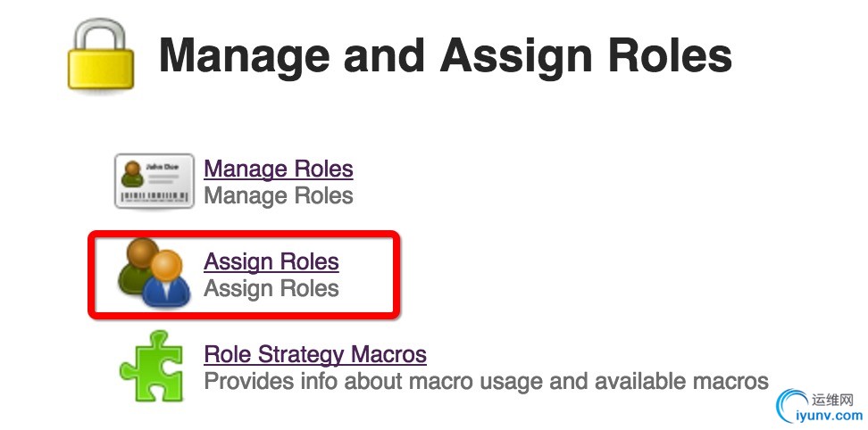Screen dimensions: 868x430
Task: Open the Assign Roles link
Action: pos(271,261)
